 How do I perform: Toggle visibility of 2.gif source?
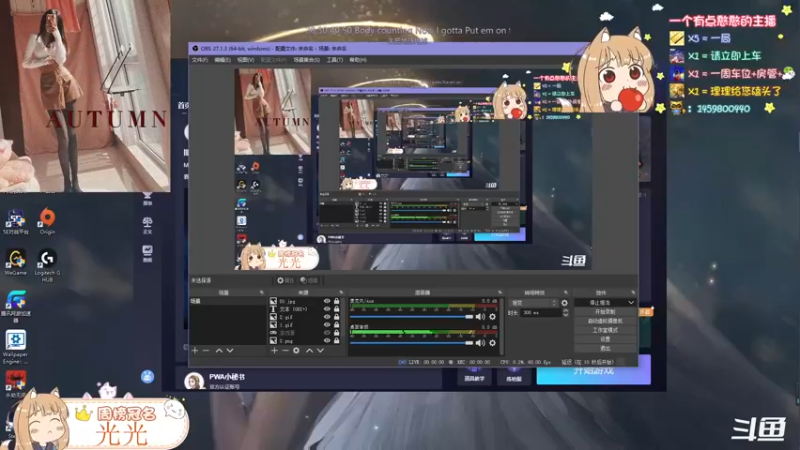pos(327,317)
